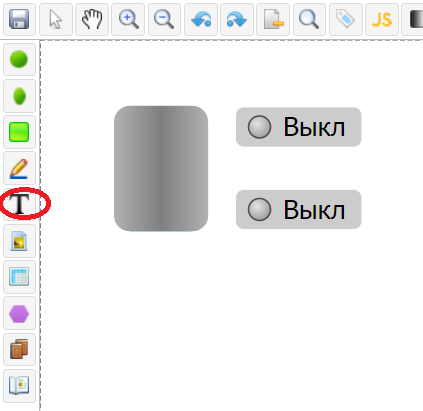Viewport: 423px width, 411px height.
Task: Activate the hand pan tool
Action: tap(92, 19)
